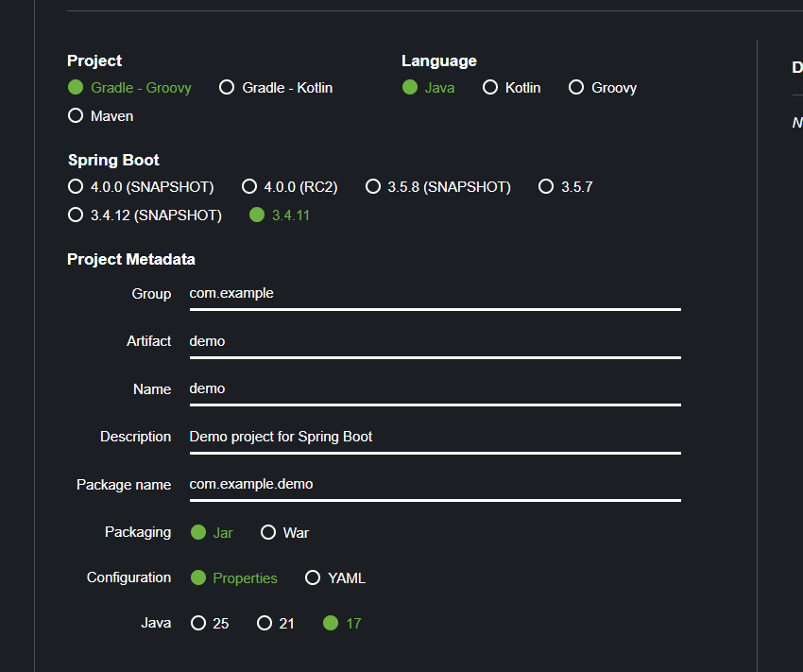Image resolution: width=803 pixels, height=672 pixels.
Task: Click the Description label
Action: [136, 437]
